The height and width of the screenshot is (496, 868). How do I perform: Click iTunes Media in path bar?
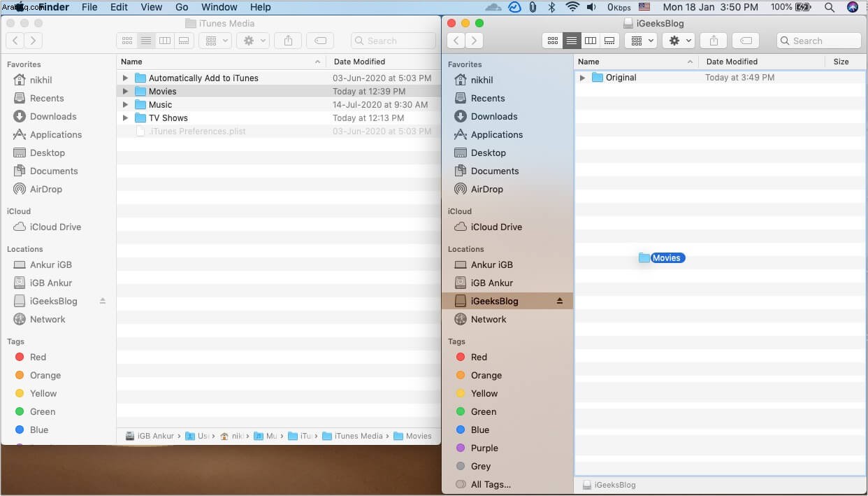tap(352, 436)
